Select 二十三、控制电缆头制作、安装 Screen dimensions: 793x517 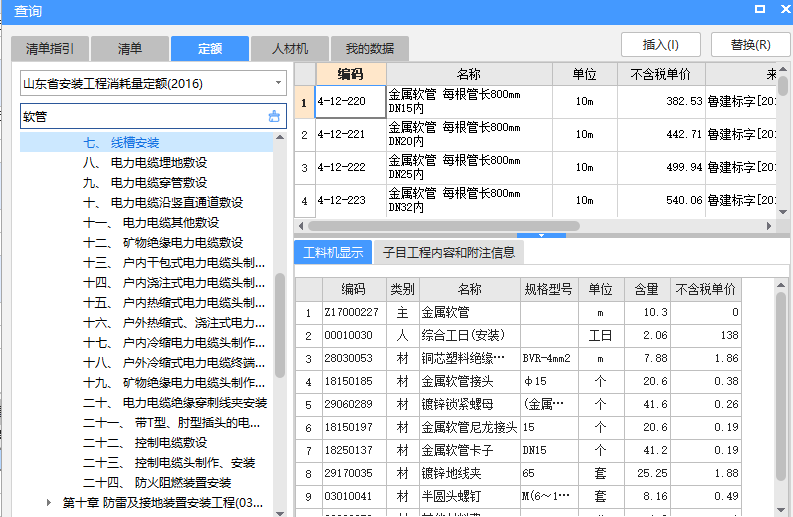click(x=169, y=462)
